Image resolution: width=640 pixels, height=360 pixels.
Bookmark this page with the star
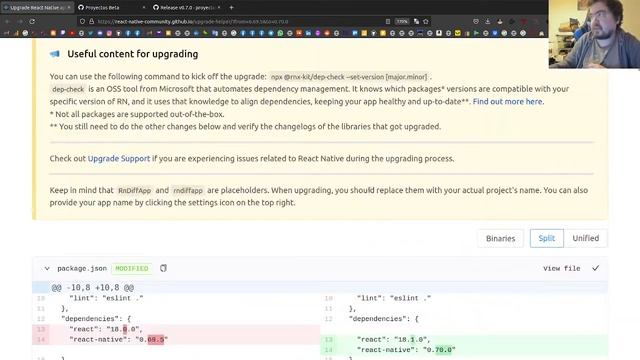pos(426,21)
